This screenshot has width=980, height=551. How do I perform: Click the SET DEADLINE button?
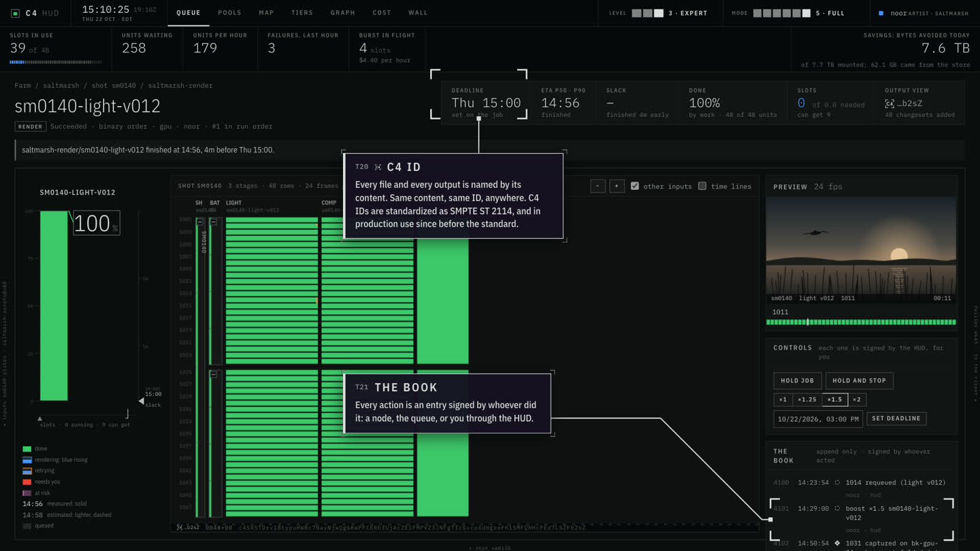click(896, 418)
